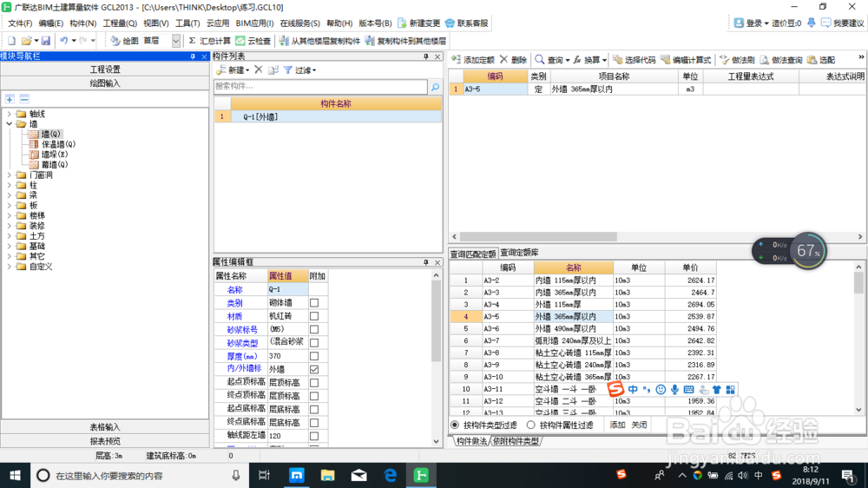The width and height of the screenshot is (868, 488).
Task: Click the copy component icon in 构件列表
Action: pos(273,69)
